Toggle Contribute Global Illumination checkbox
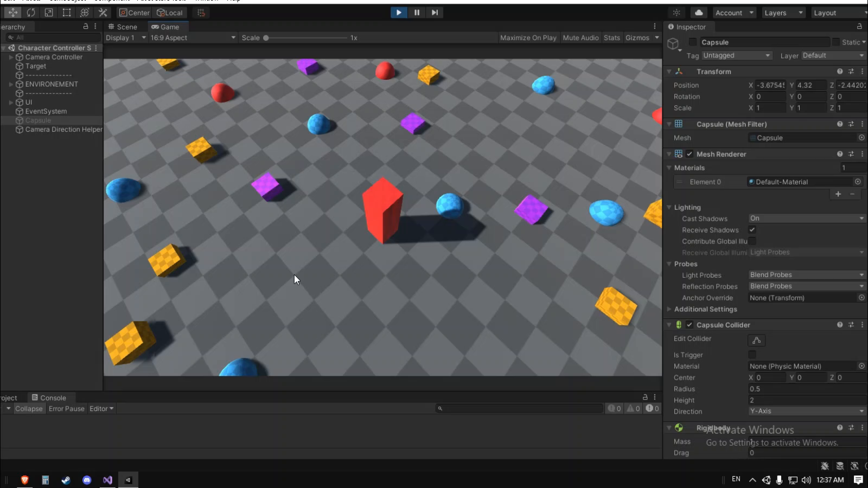868x488 pixels. [752, 241]
